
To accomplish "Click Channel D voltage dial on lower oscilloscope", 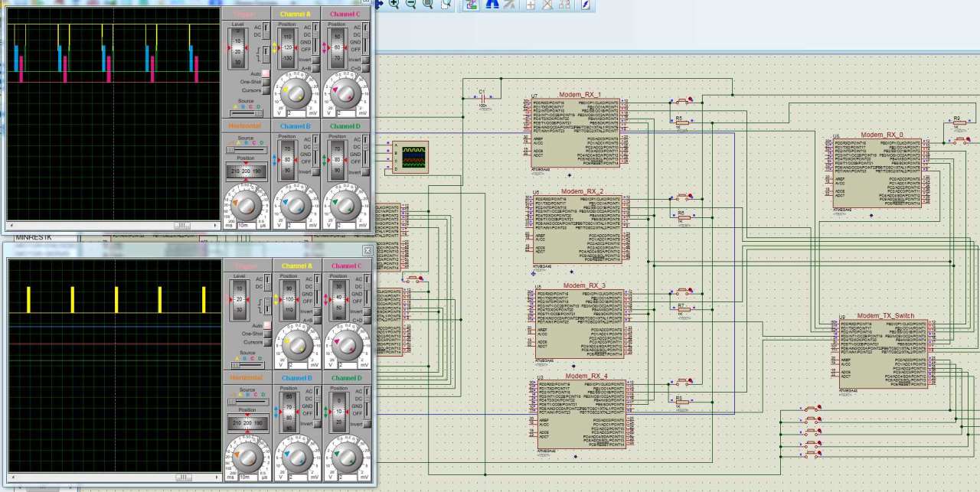I will 346,457.
